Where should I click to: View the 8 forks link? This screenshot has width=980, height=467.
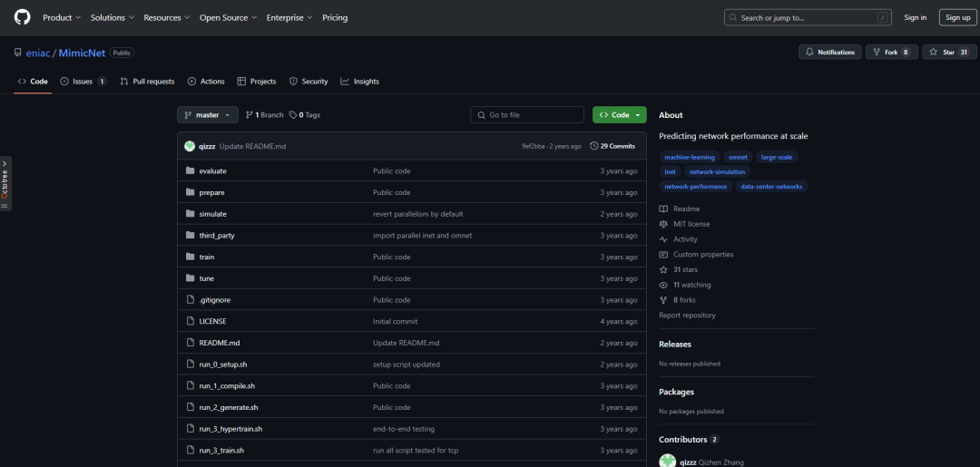pos(677,300)
